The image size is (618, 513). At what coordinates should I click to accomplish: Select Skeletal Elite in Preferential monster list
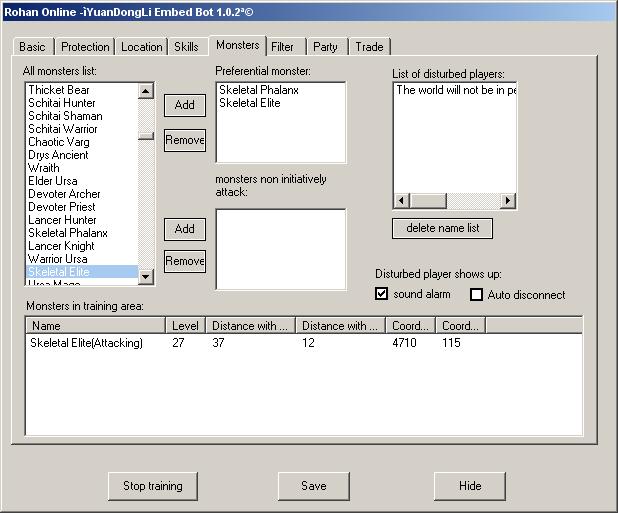[x=281, y=103]
